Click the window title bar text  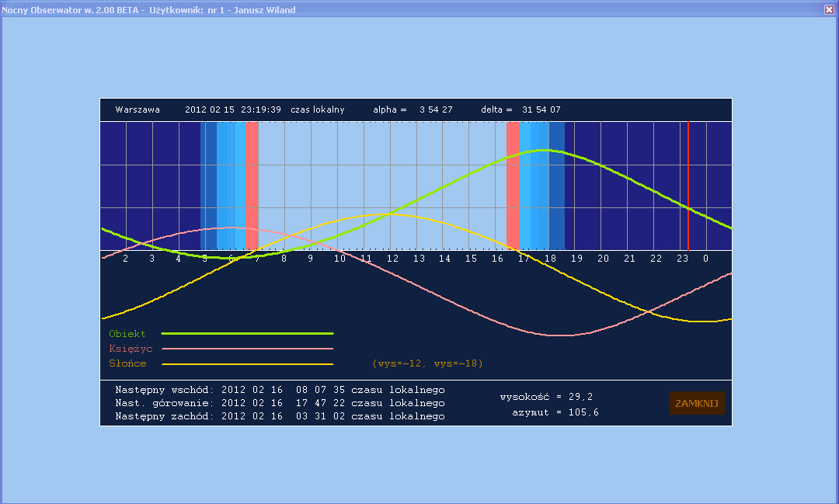[x=148, y=10]
